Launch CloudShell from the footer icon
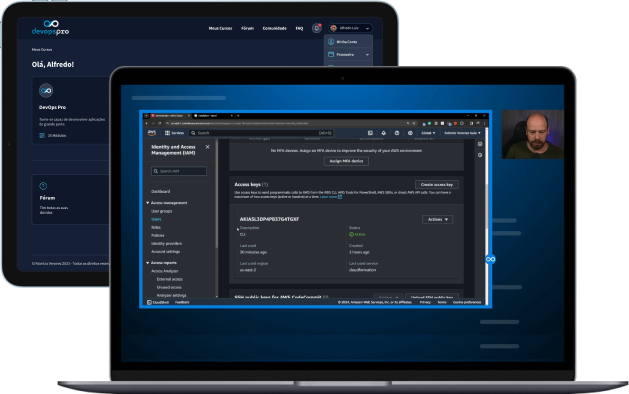Image resolution: width=629 pixels, height=394 pixels. pos(149,302)
